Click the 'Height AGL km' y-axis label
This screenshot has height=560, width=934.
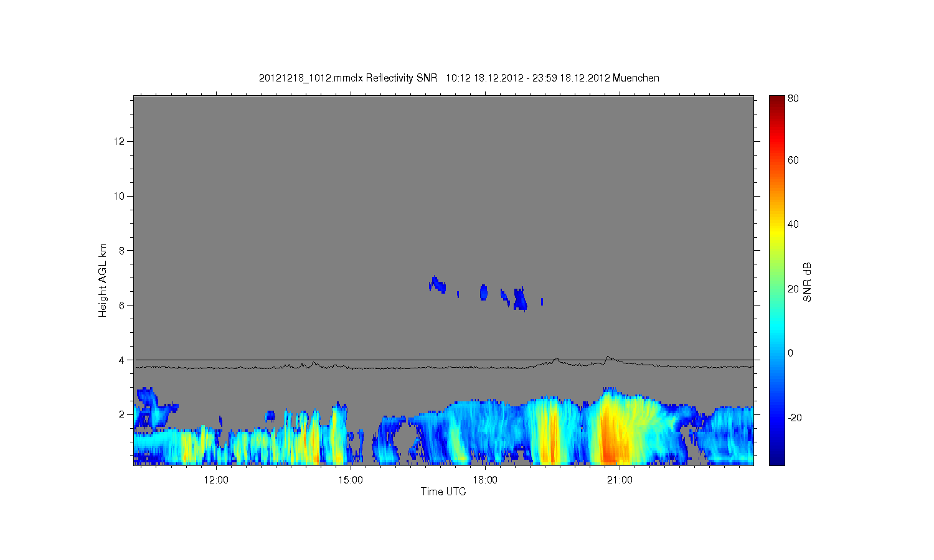(x=103, y=280)
